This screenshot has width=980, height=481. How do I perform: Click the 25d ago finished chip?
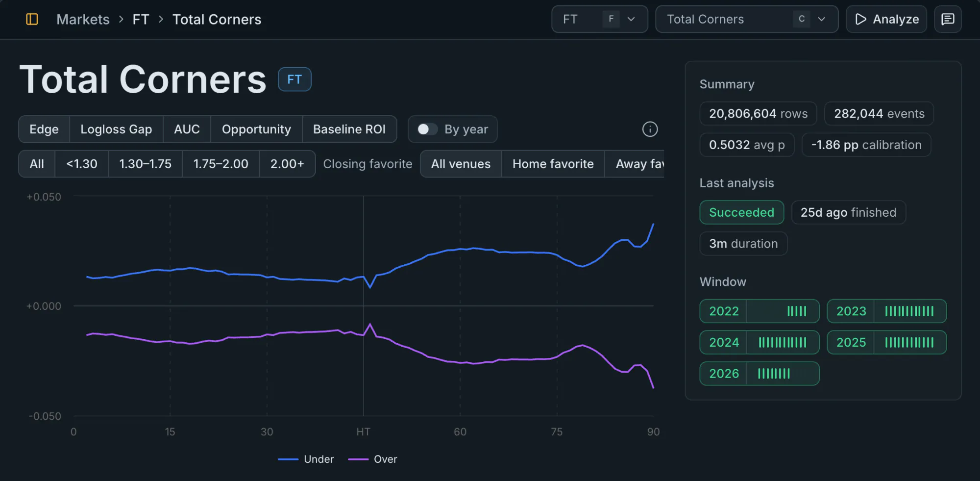pyautogui.click(x=848, y=212)
